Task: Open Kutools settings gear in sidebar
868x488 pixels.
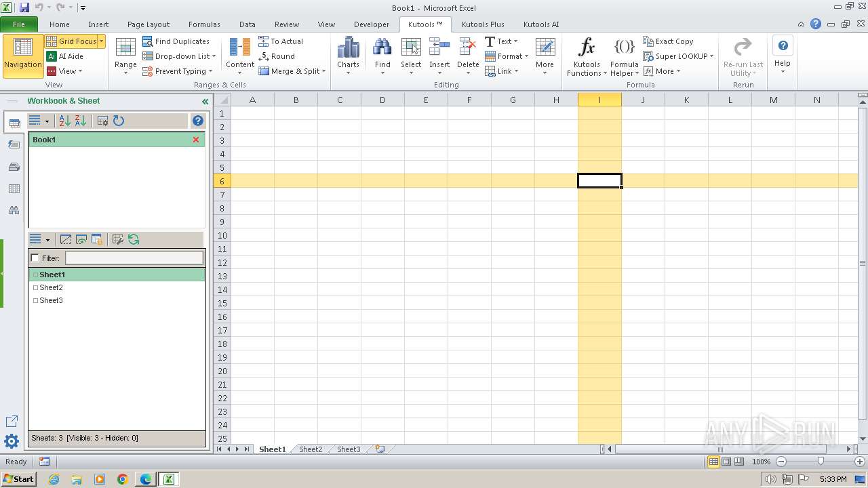Action: [12, 442]
